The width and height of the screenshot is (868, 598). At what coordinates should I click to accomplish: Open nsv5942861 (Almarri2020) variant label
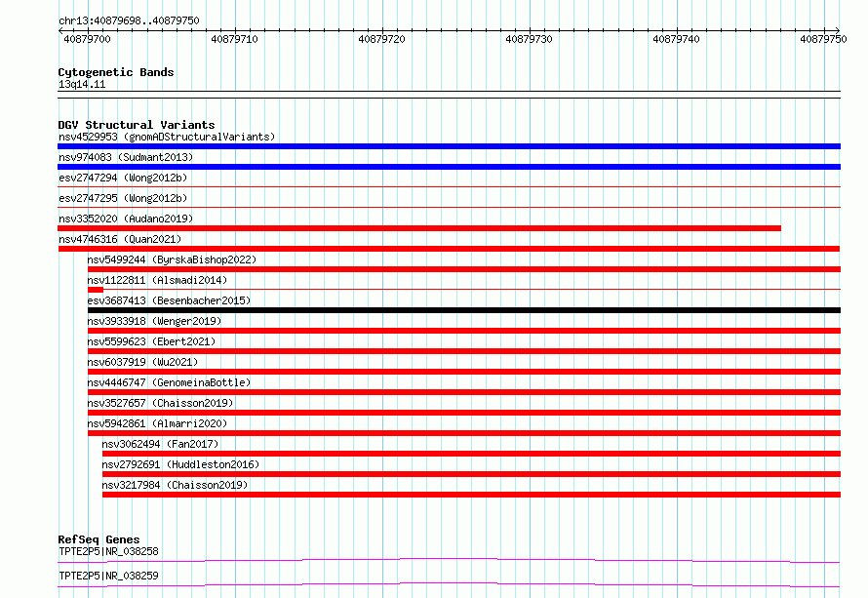tap(157, 423)
